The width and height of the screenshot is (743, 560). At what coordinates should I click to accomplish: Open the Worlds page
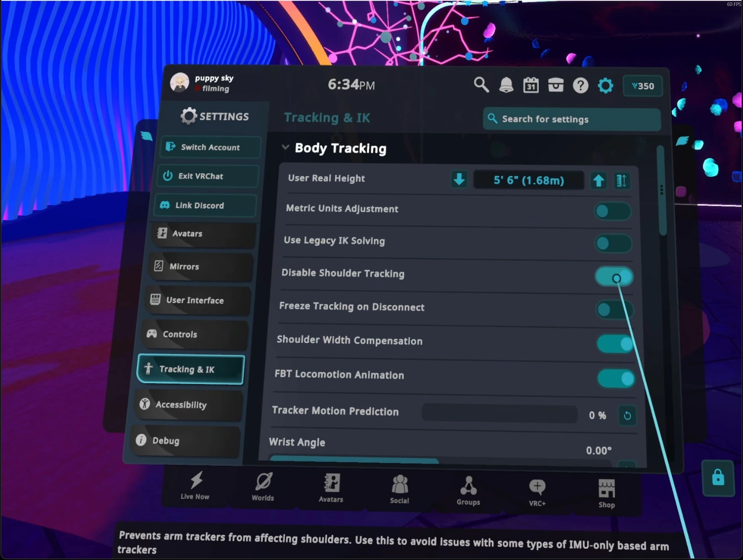point(263,487)
